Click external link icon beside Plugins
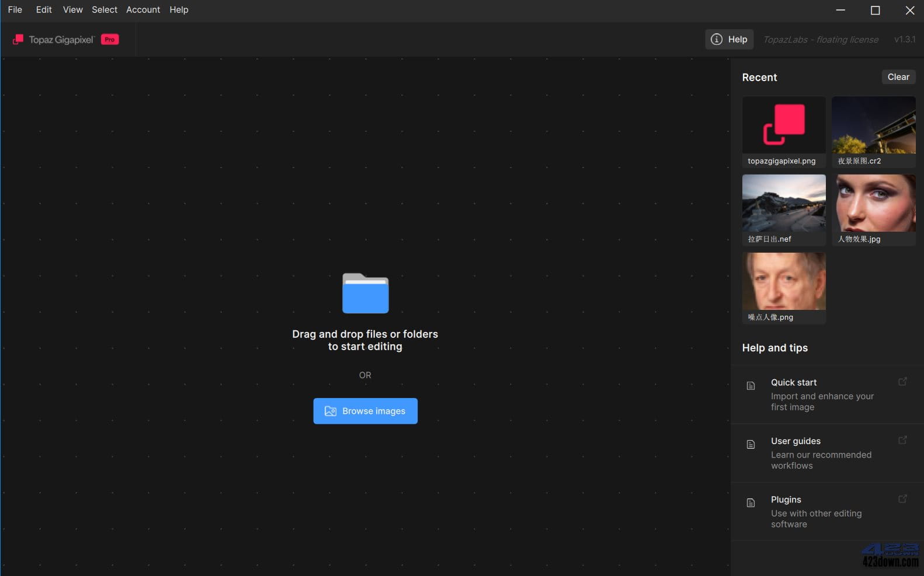The height and width of the screenshot is (576, 924). [902, 499]
